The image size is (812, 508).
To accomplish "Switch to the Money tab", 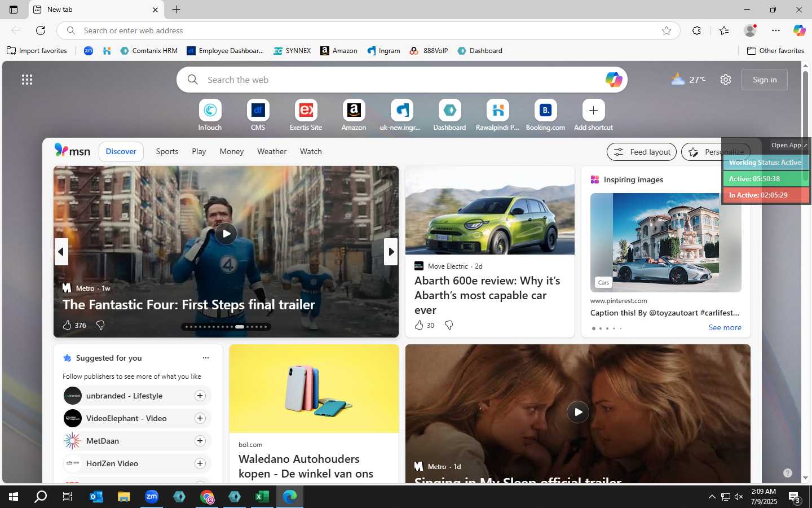I will click(x=232, y=151).
